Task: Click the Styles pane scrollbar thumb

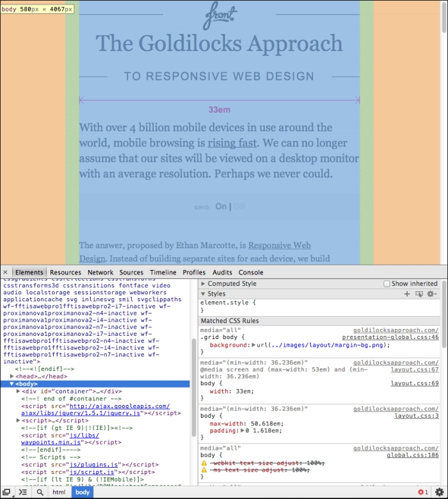Action: point(444,313)
